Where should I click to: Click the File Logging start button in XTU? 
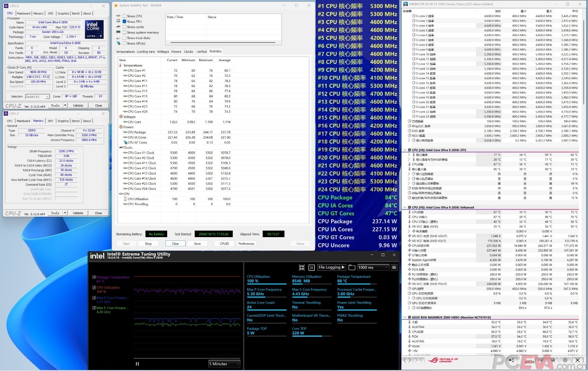click(332, 267)
